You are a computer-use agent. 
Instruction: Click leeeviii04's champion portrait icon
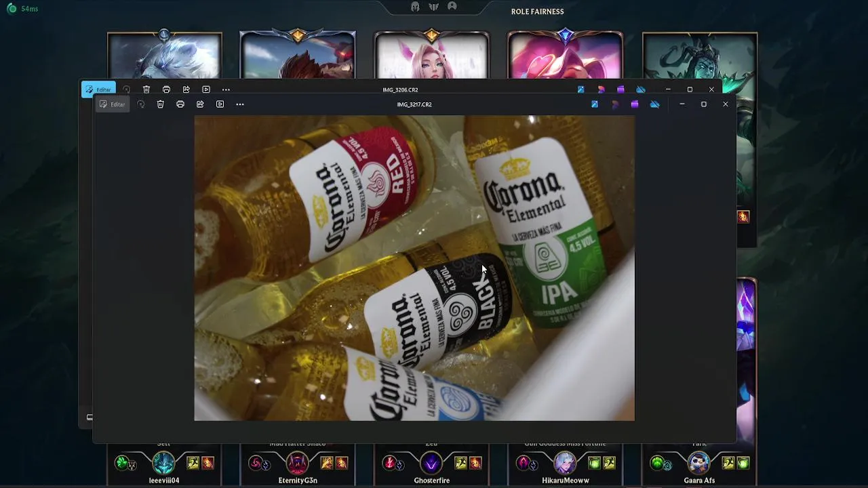[x=163, y=463]
